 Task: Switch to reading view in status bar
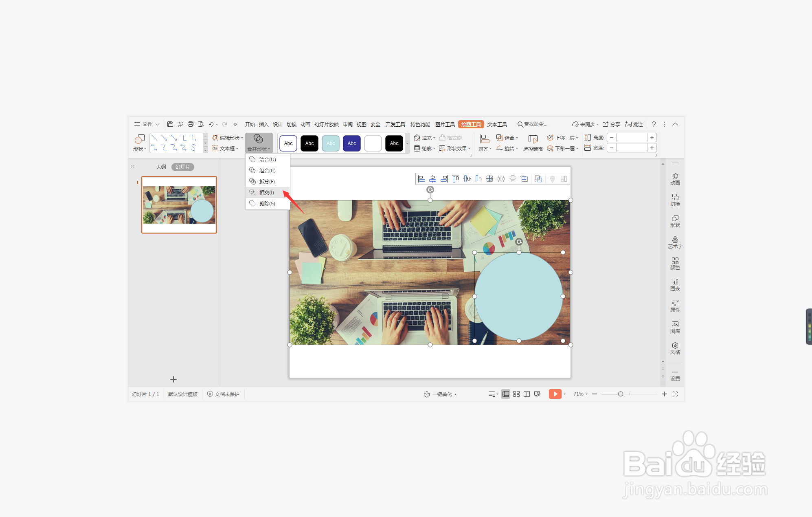[527, 394]
